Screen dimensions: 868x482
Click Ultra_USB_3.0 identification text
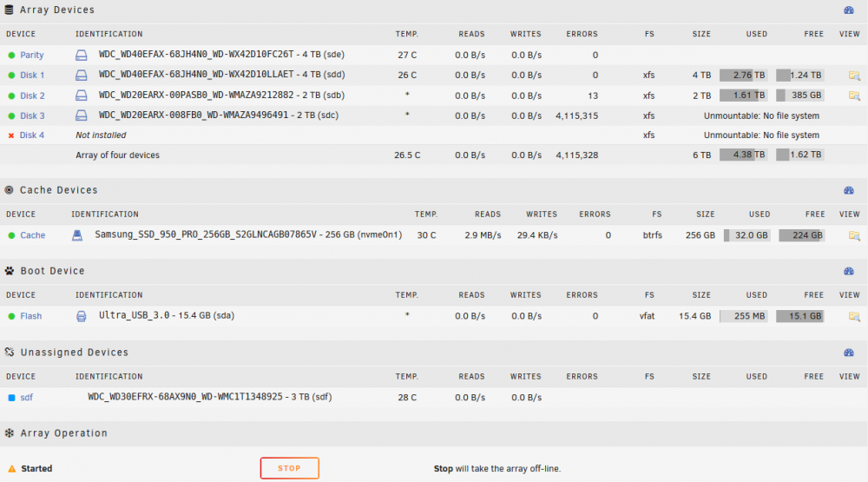(x=167, y=315)
